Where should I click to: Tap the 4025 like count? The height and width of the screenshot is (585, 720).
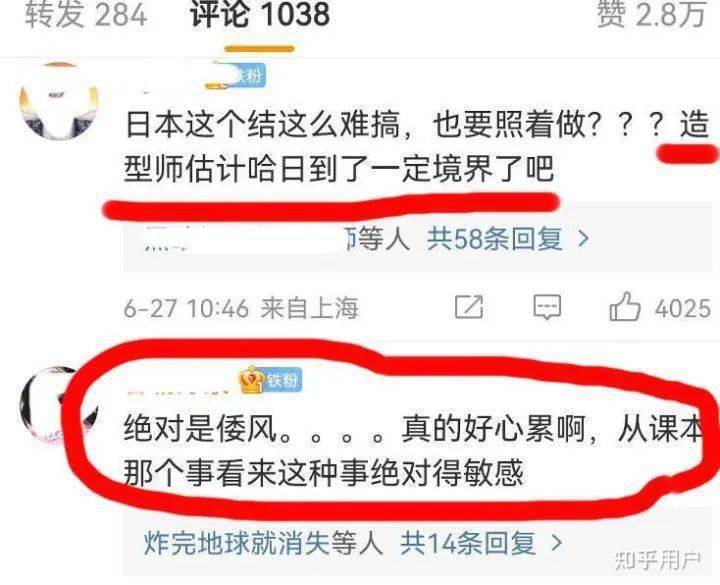tap(683, 309)
